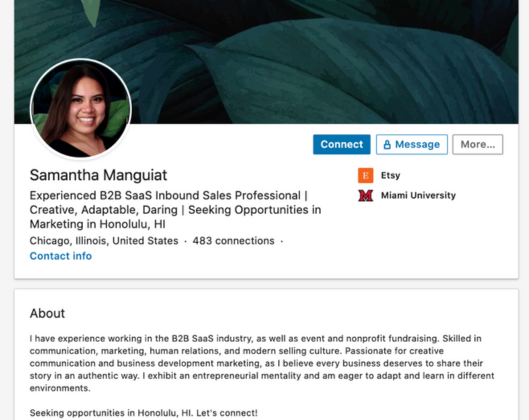Image resolution: width=529 pixels, height=420 pixels.
Task: Click 'Creative, Adaptable, Daring' headline line
Action: click(175, 210)
